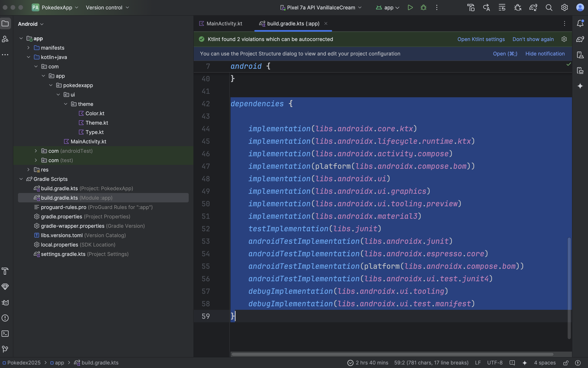Open the Logcat tool window
The height and width of the screenshot is (368, 588).
(5, 302)
